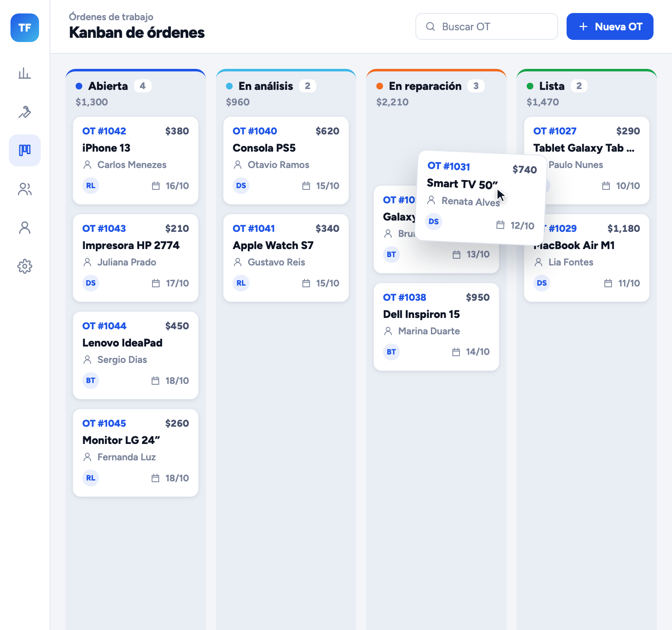Select the Kanban board sidebar icon
The height and width of the screenshot is (630, 672).
click(x=25, y=150)
